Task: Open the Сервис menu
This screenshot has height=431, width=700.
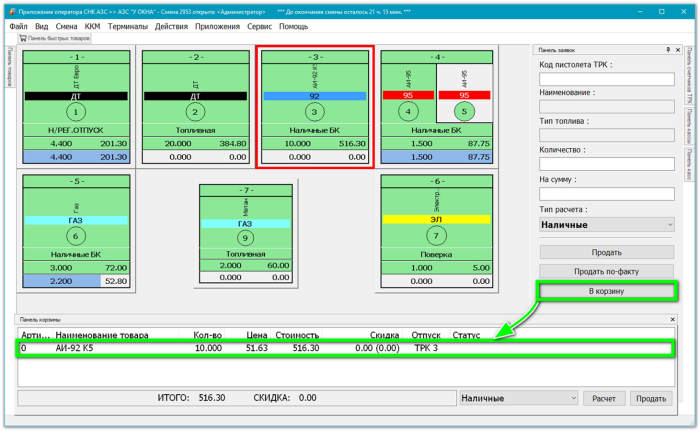Action: click(259, 26)
